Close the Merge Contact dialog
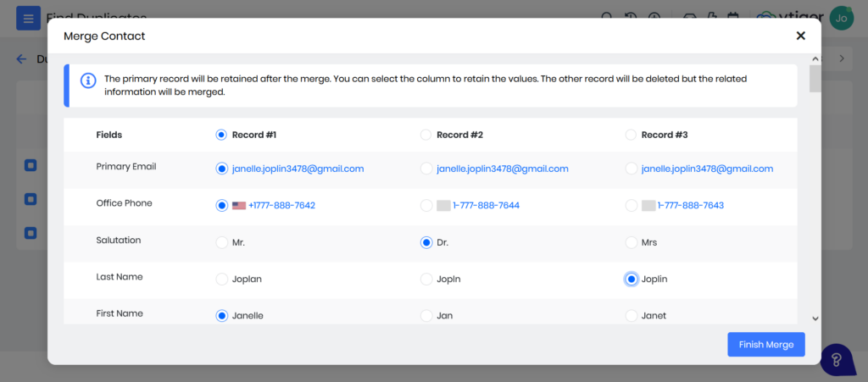Viewport: 868px width, 382px height. [x=800, y=36]
